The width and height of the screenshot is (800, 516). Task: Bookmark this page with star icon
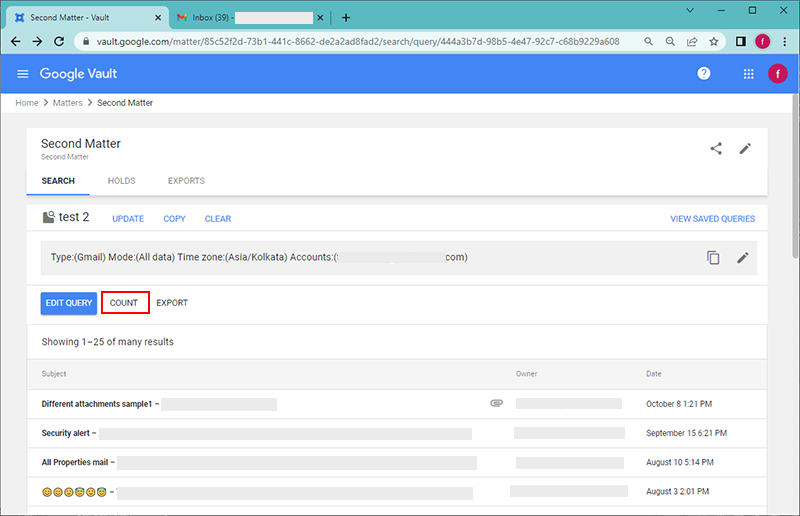coord(714,41)
